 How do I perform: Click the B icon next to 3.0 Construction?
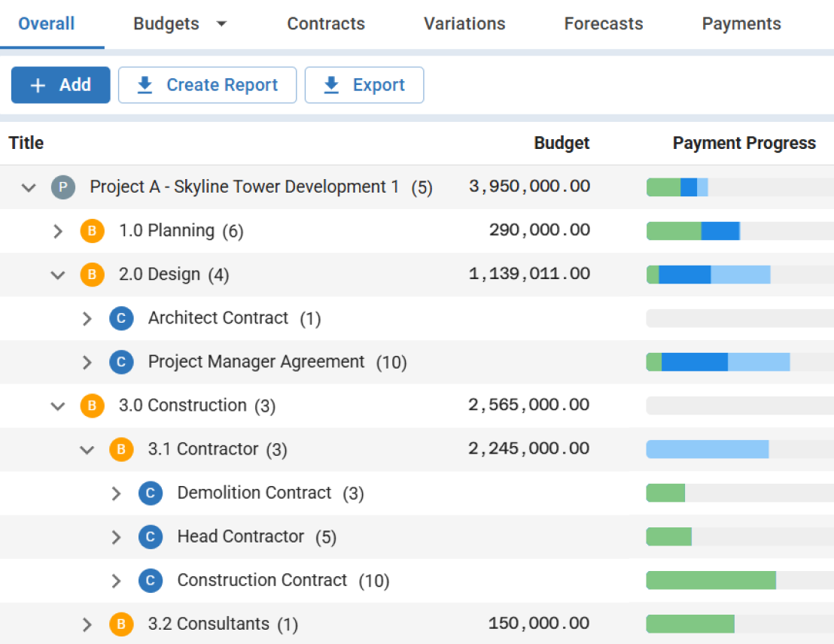[92, 406]
